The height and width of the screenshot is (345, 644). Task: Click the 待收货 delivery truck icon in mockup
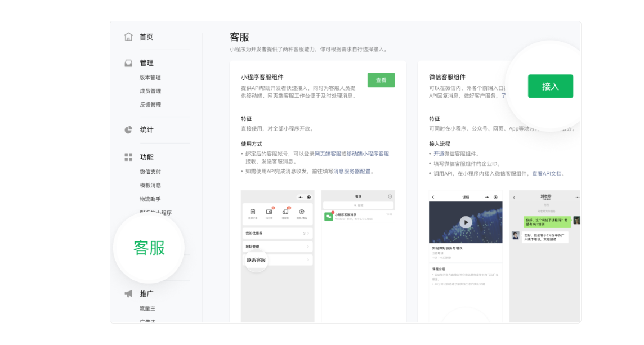tap(285, 212)
